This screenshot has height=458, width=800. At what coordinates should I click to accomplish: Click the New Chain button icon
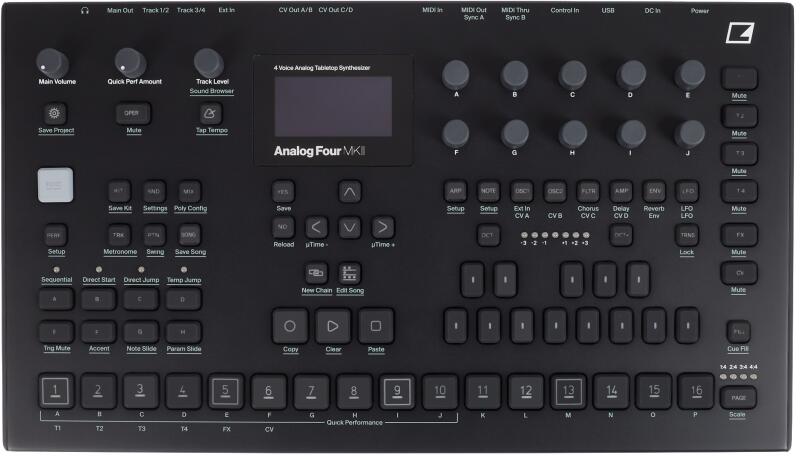pyautogui.click(x=316, y=273)
